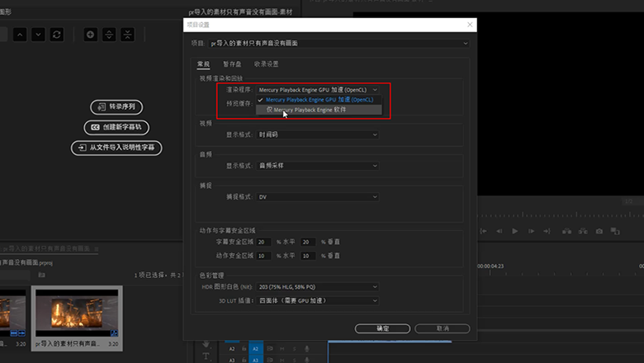Cancel dialog with 取消 button
This screenshot has width=644, height=363.
443,328
